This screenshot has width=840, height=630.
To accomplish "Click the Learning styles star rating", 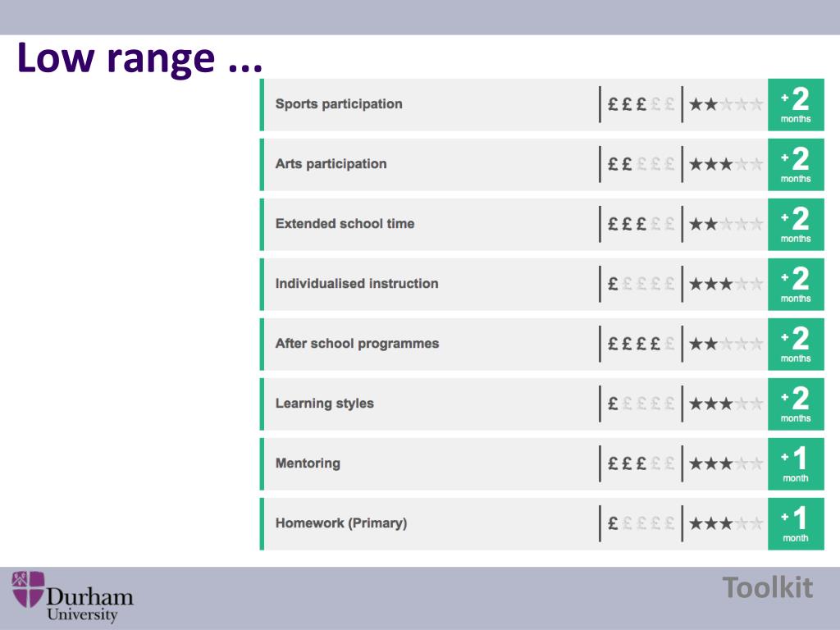I will click(x=726, y=404).
